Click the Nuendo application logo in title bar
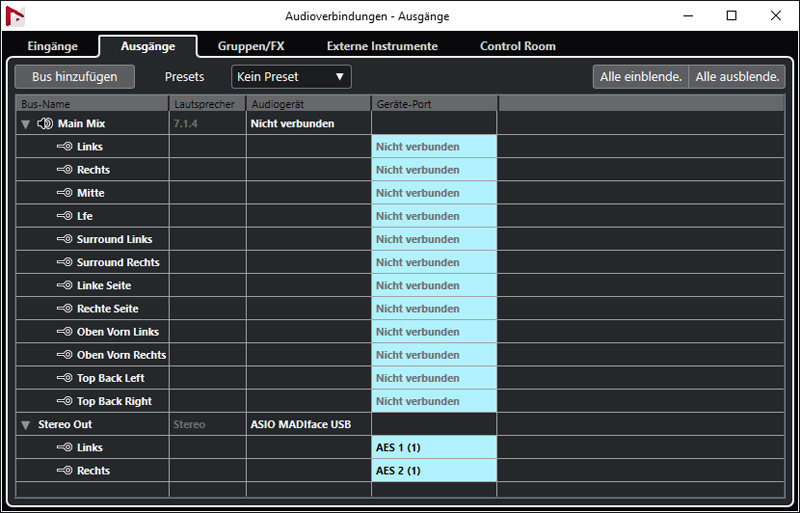The height and width of the screenshot is (513, 800). click(x=16, y=17)
